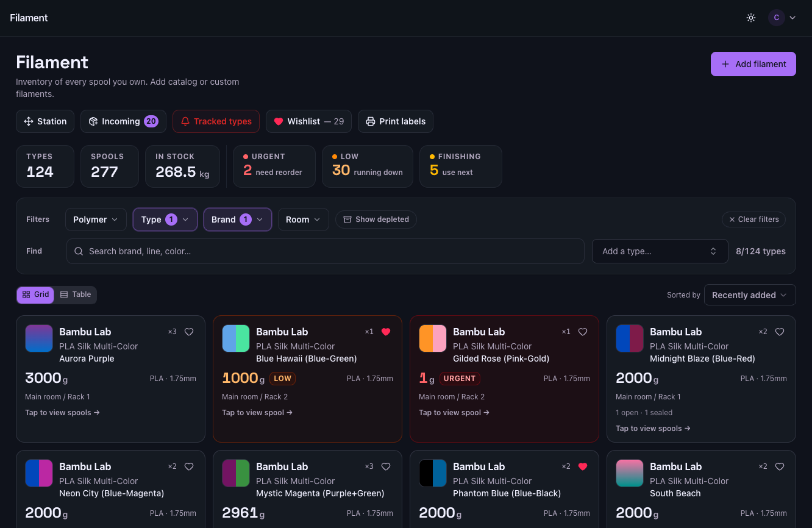Toggle heart on Neon City card
This screenshot has height=528, width=812.
(189, 466)
